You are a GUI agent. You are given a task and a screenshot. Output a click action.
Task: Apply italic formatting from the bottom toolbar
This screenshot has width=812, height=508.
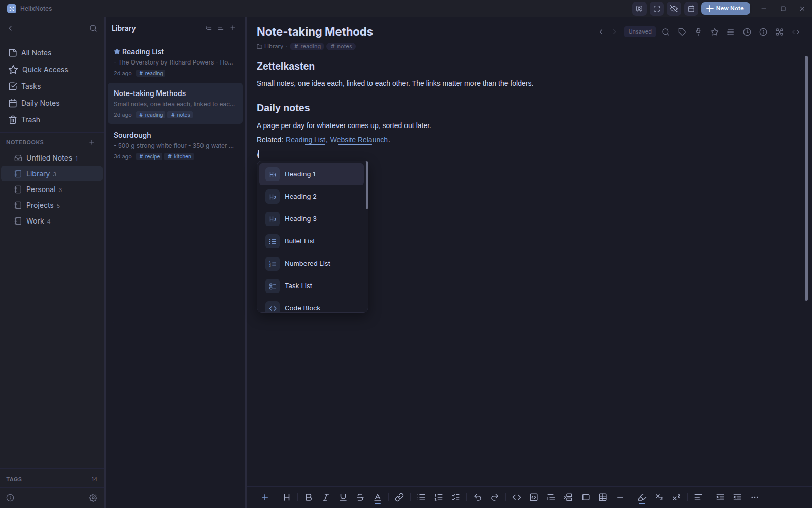(326, 497)
